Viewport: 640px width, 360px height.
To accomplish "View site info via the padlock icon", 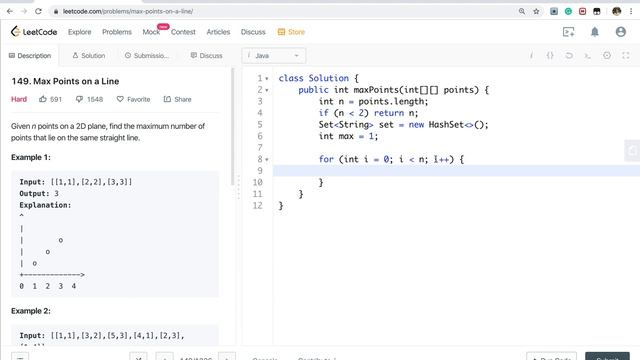I will [56, 11].
